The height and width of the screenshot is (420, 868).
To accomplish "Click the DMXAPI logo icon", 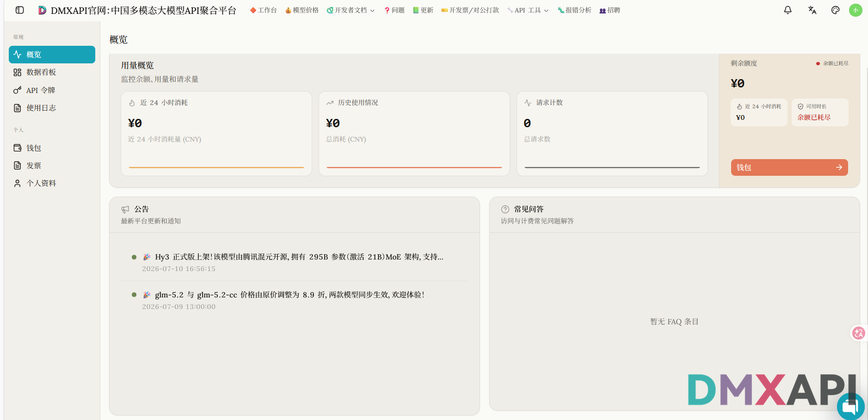I will (x=42, y=10).
